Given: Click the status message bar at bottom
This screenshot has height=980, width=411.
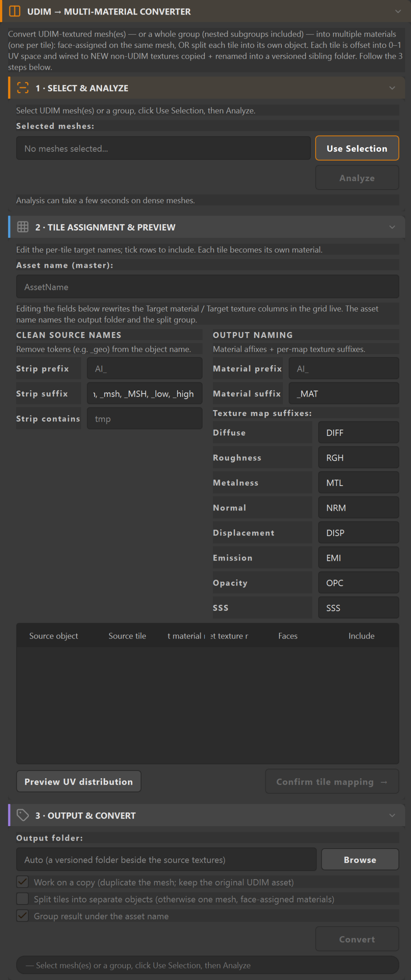Looking at the screenshot, I should (207, 965).
